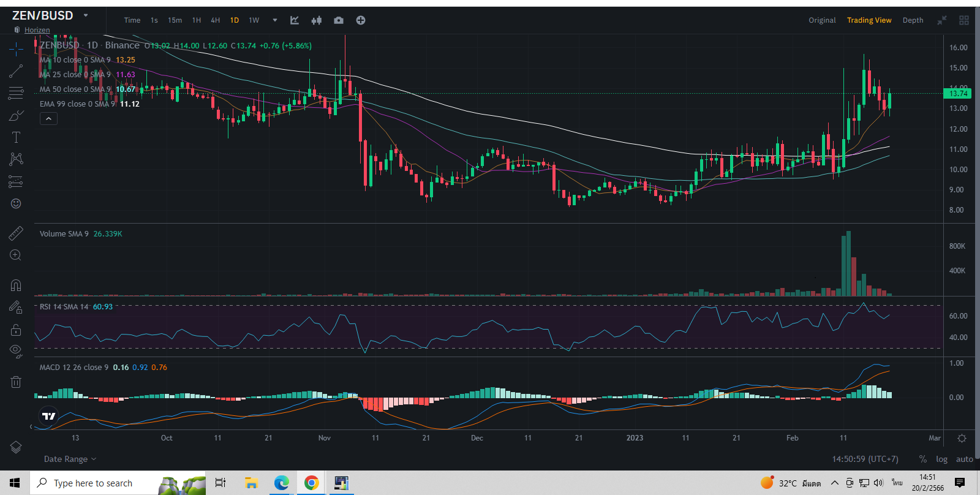Select the Time interval option
This screenshot has height=495, width=980.
132,20
